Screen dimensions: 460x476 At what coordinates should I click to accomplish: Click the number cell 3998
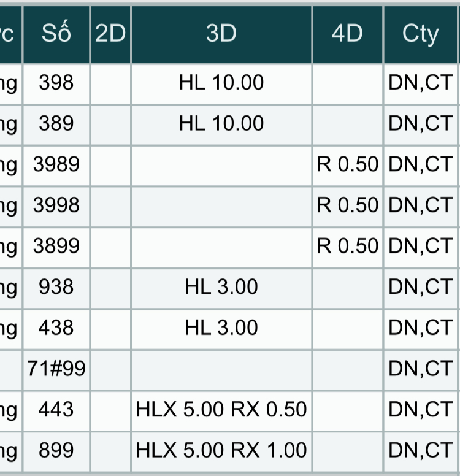click(x=56, y=205)
